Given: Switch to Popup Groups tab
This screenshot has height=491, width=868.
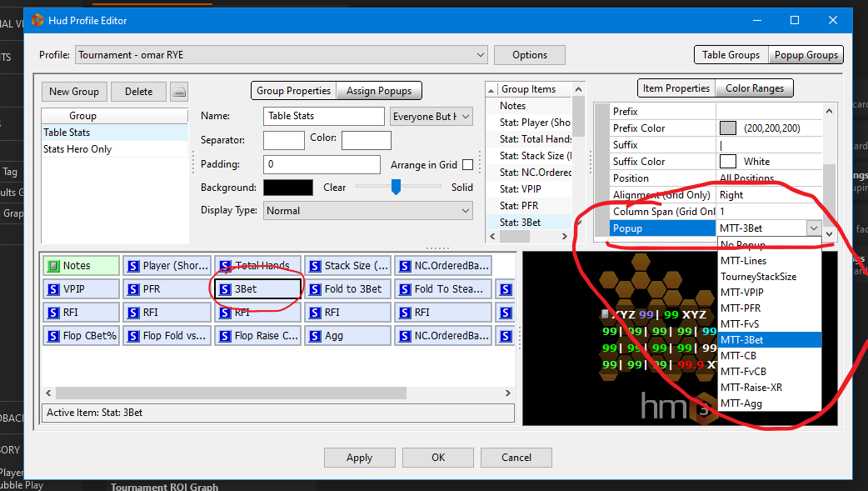Looking at the screenshot, I should [806, 55].
